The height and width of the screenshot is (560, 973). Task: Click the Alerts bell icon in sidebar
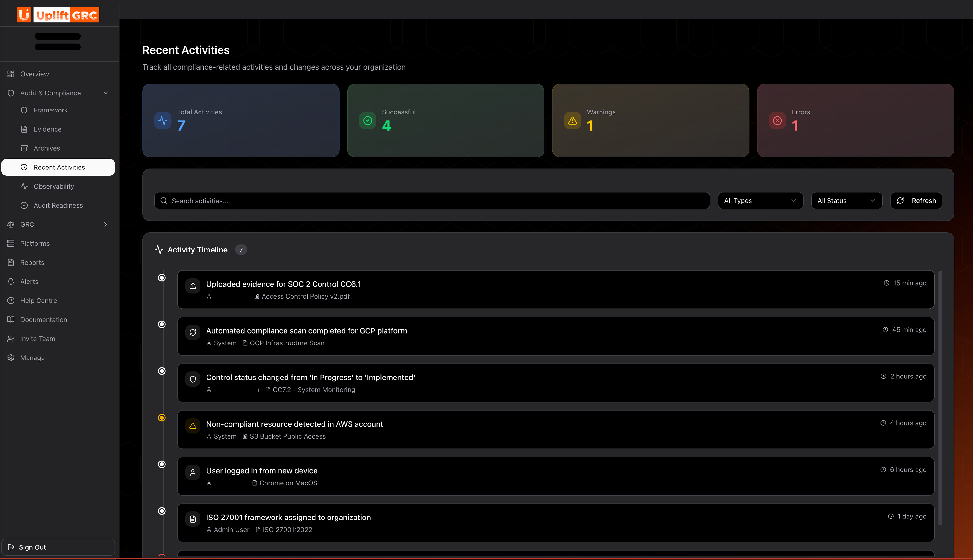point(11,281)
